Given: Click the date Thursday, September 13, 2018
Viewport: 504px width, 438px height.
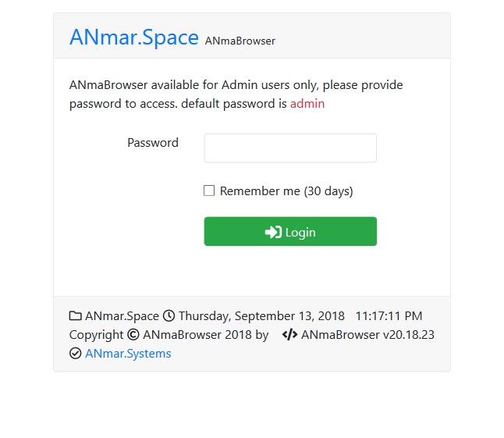Looking at the screenshot, I should pos(261,316).
